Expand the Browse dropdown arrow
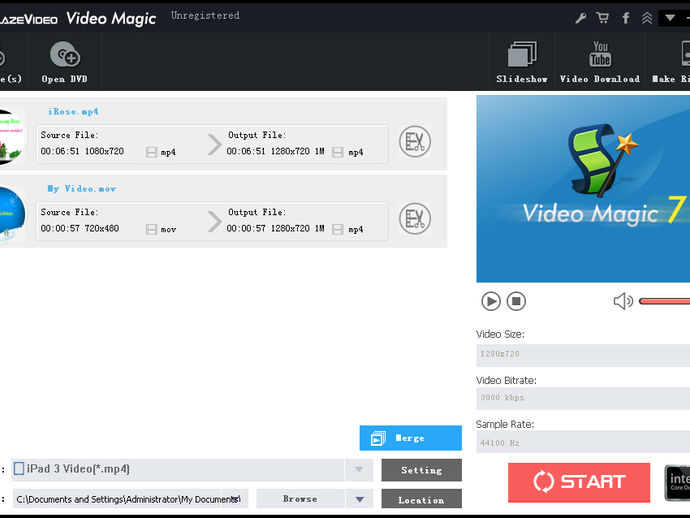 pyautogui.click(x=360, y=499)
